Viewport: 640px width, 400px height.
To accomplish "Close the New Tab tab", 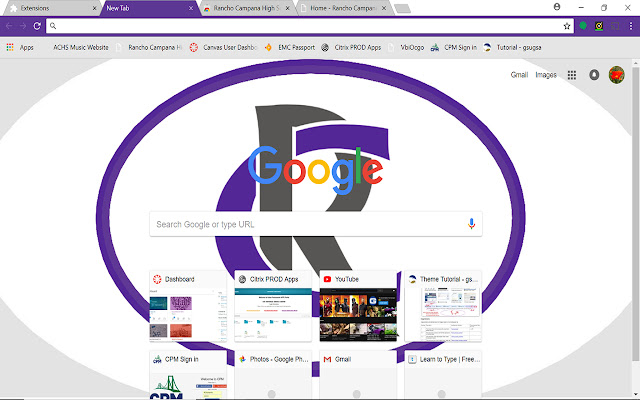I will pos(191,8).
